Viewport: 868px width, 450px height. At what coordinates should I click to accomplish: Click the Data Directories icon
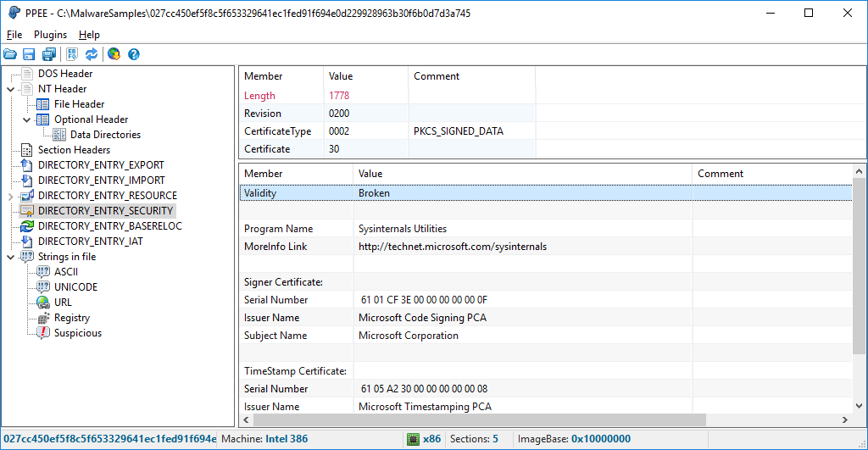click(x=59, y=135)
